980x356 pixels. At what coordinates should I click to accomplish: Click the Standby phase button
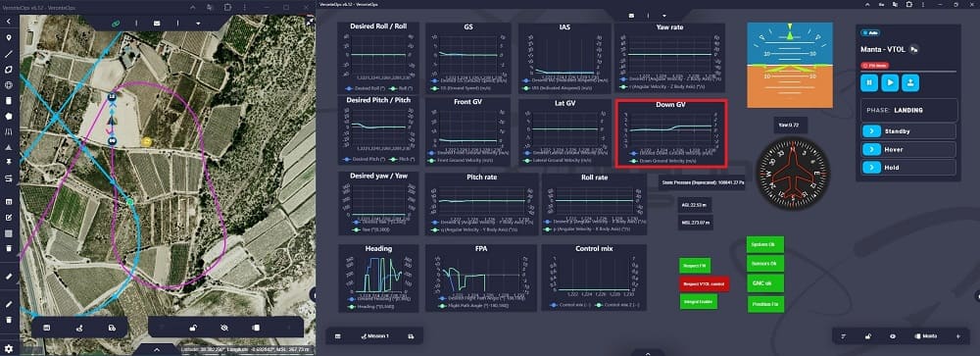click(x=908, y=131)
